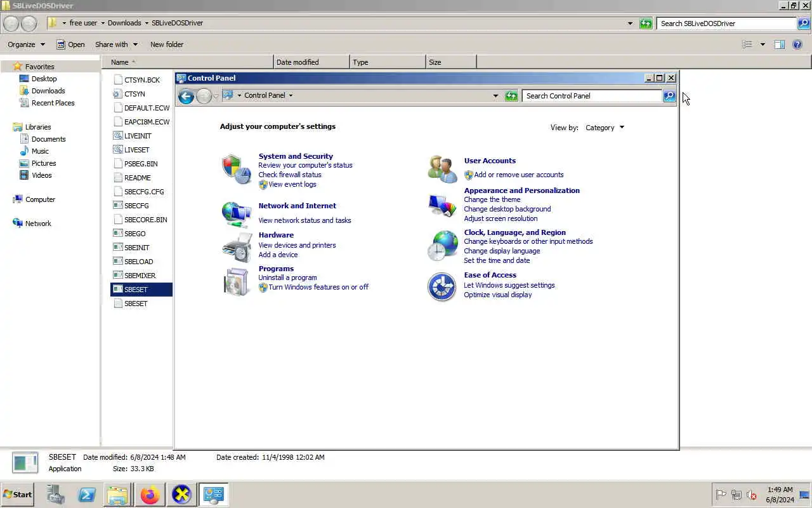Open Server Manager from the taskbar
The image size is (812, 508).
click(56, 495)
